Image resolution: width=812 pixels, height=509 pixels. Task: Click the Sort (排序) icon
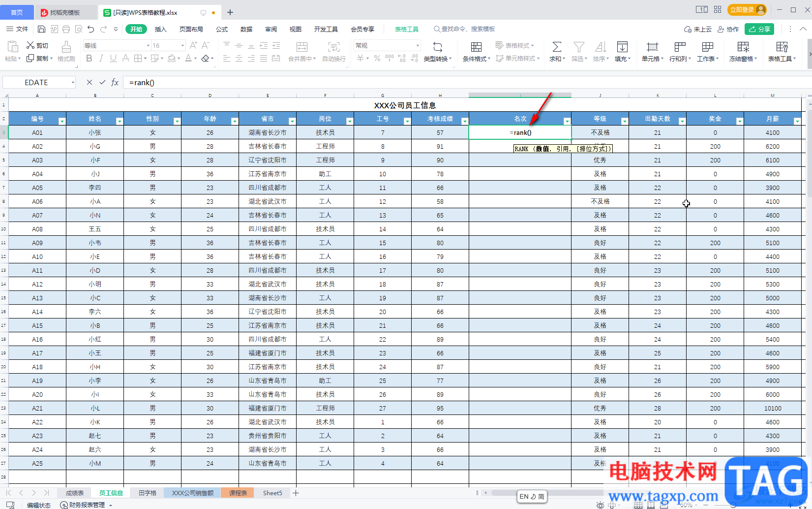[x=601, y=47]
